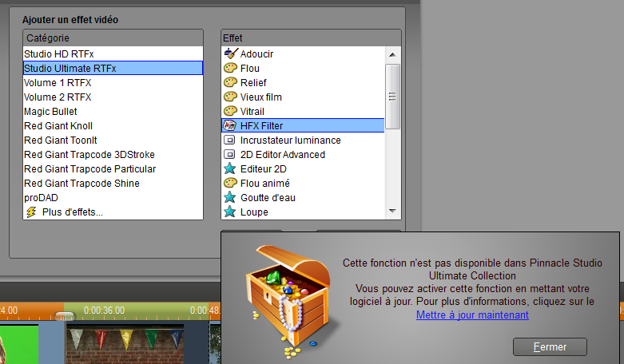Choose the Volume 2 RTFX category
Screen dimensions: 624x364
(x=113, y=97)
